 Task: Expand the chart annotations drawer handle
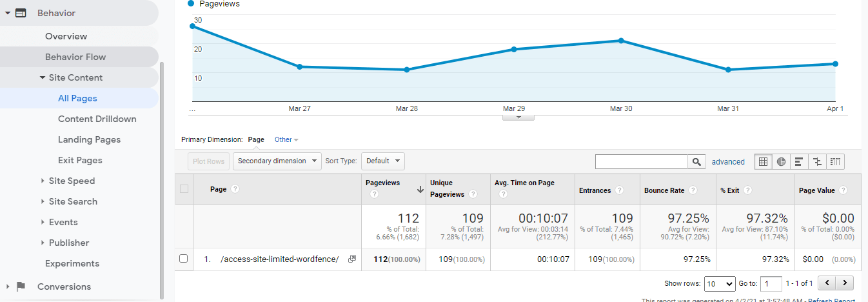point(517,117)
